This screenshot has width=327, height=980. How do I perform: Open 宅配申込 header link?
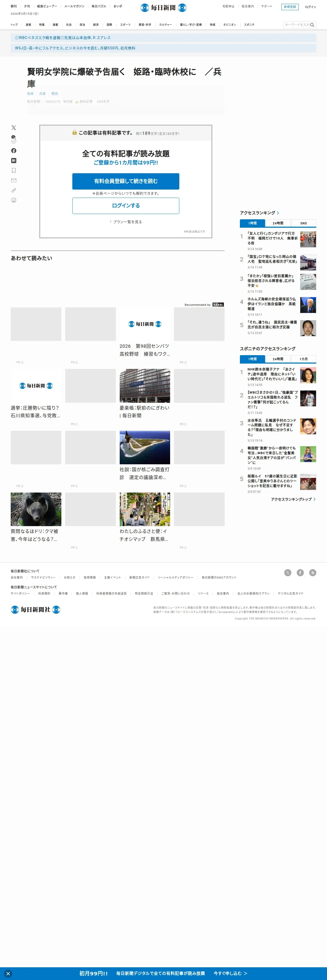tap(228, 6)
